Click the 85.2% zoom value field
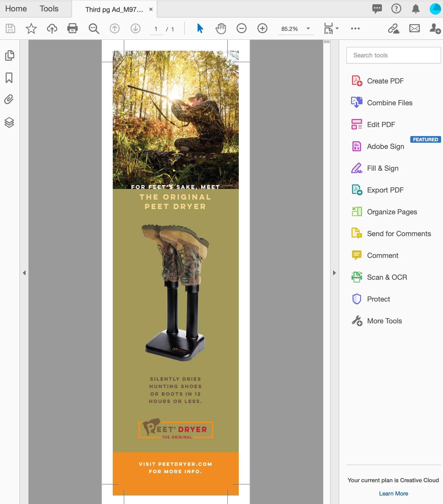The width and height of the screenshot is (443, 504). tap(290, 29)
